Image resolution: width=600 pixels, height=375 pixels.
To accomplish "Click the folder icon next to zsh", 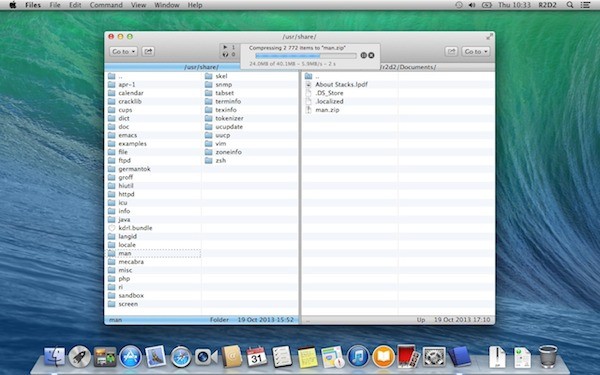I will click(x=209, y=160).
